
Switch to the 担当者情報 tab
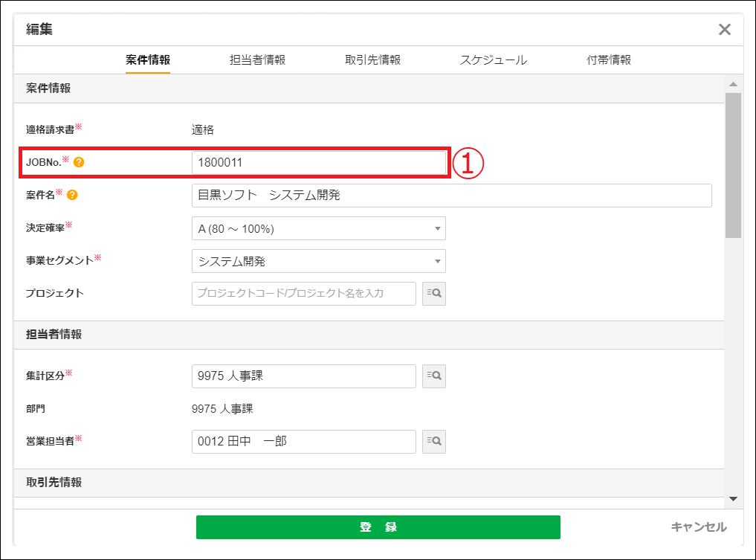[257, 60]
